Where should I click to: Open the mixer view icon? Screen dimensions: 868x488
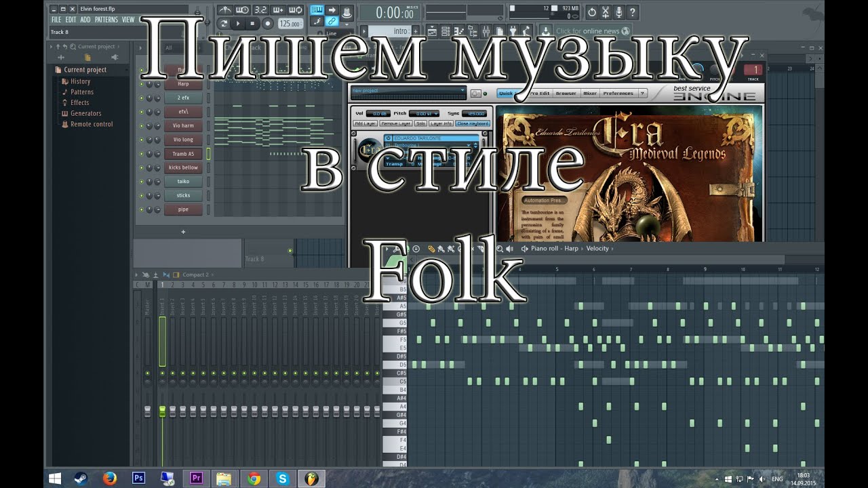tap(486, 31)
